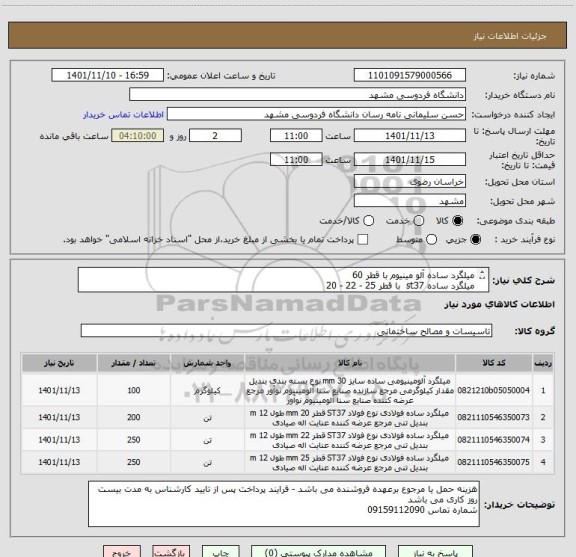Click the unit کیلوگرم in row 1

click(208, 390)
